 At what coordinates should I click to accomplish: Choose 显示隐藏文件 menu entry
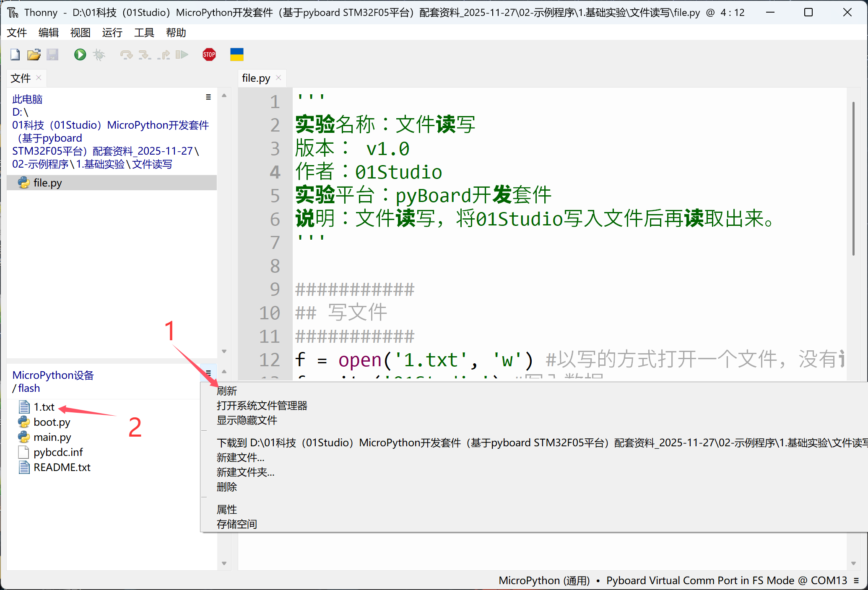point(247,420)
